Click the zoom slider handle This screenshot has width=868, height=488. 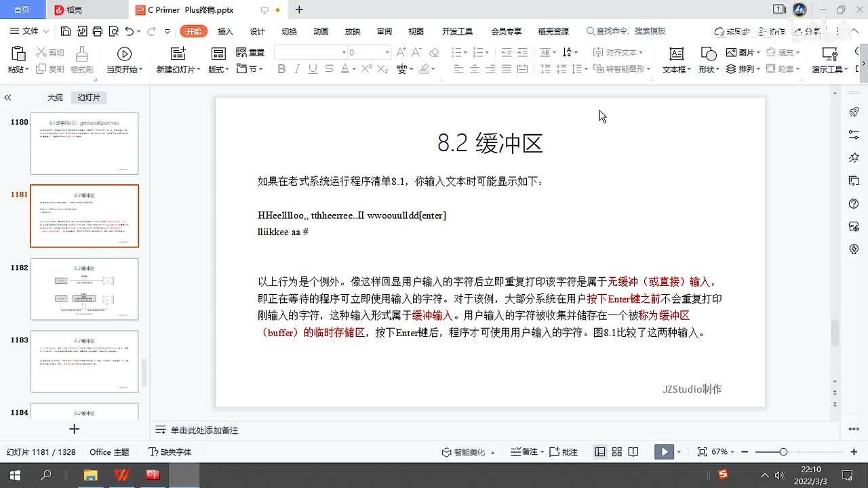pos(783,452)
